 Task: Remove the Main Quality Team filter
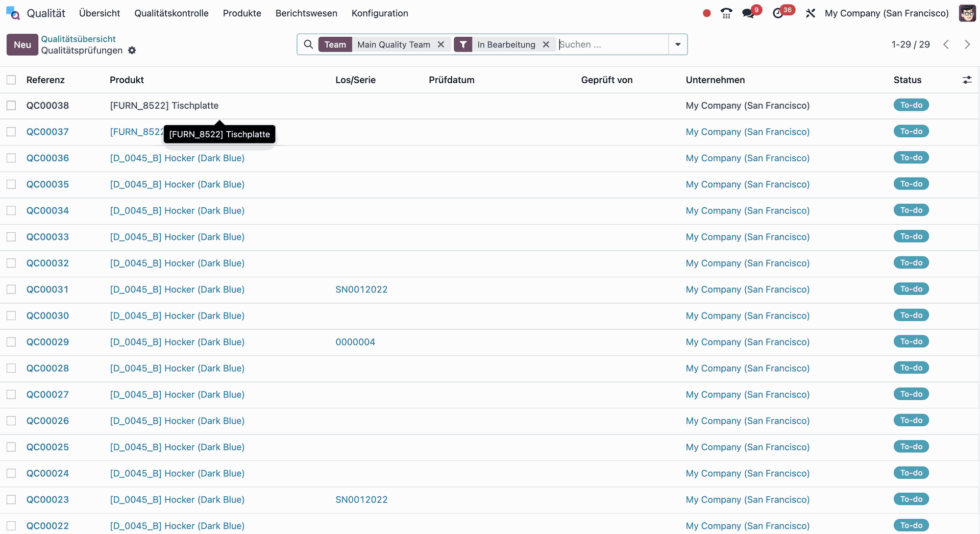click(441, 44)
